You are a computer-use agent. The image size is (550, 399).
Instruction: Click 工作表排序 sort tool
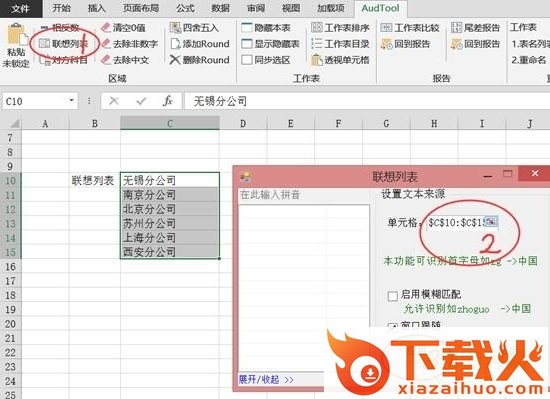(x=340, y=28)
